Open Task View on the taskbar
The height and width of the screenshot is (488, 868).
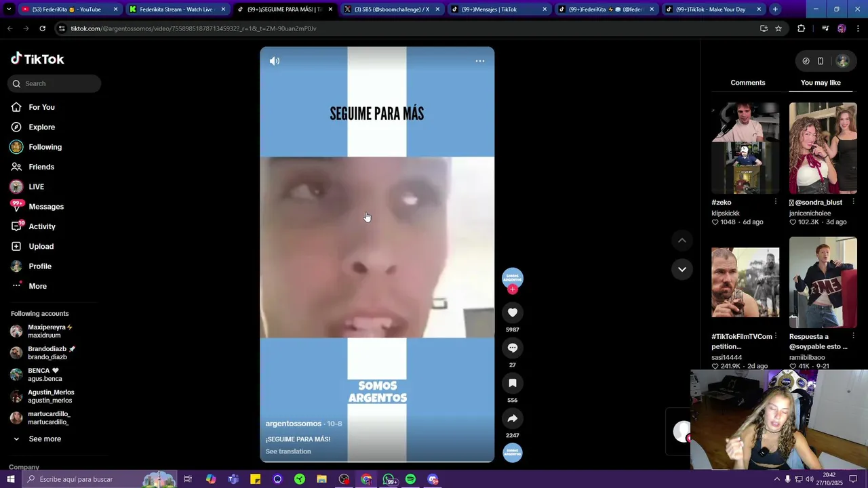point(189,479)
